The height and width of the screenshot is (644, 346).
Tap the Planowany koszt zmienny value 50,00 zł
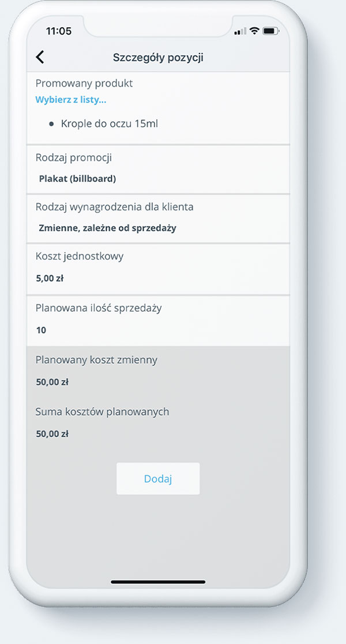click(52, 382)
